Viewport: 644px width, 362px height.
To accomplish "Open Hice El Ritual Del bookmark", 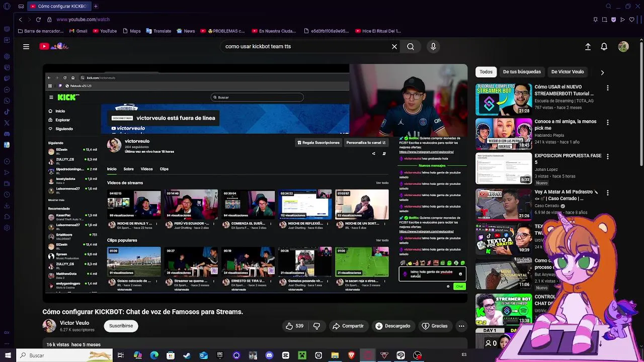I will pos(377,31).
